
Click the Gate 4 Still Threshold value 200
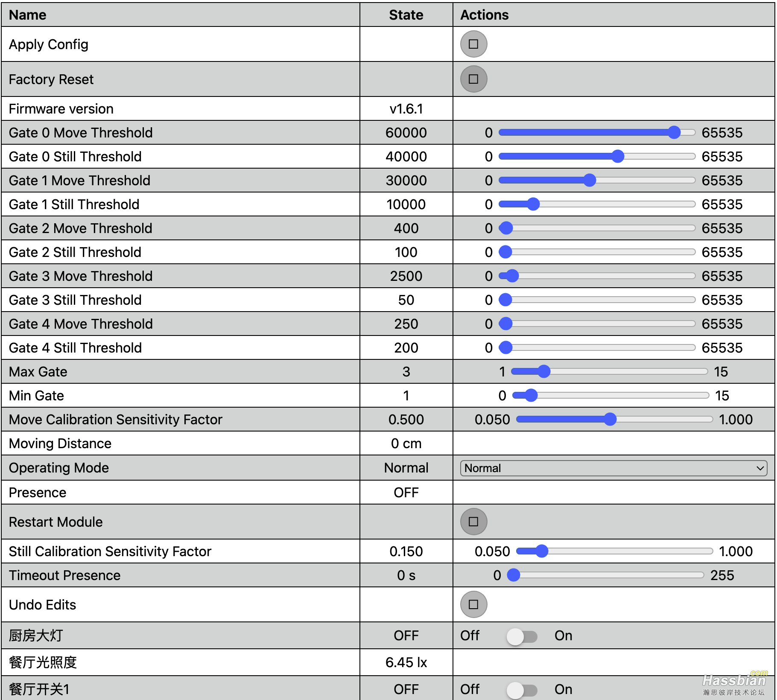tap(406, 348)
